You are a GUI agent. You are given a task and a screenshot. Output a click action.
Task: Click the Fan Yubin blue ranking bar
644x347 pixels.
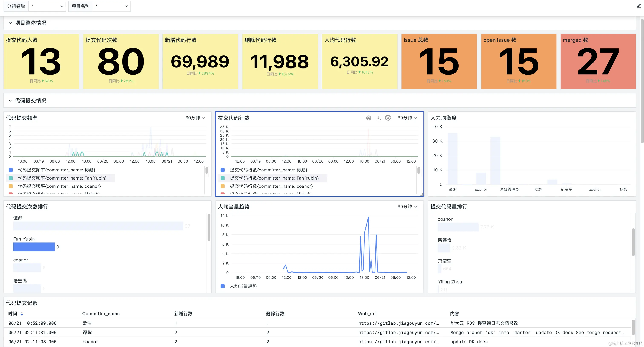pos(34,247)
